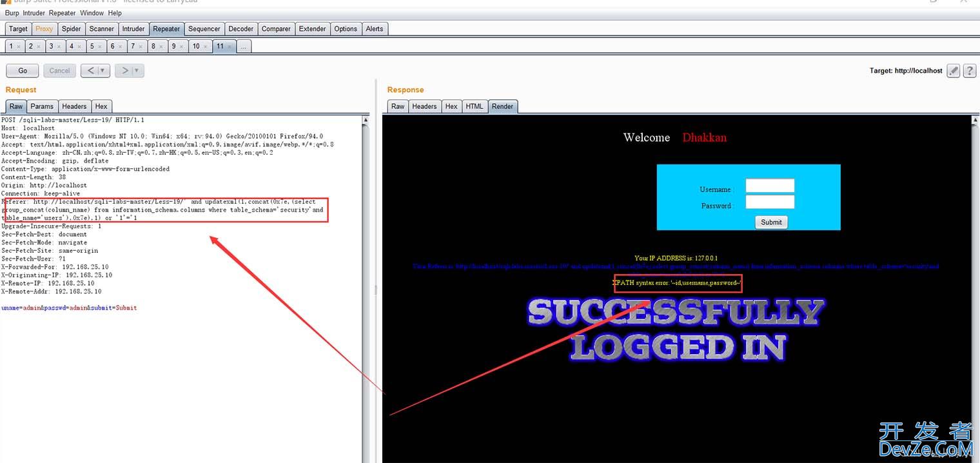Image resolution: width=980 pixels, height=463 pixels.
Task: Switch to the Spider tool tab
Action: tap(72, 28)
